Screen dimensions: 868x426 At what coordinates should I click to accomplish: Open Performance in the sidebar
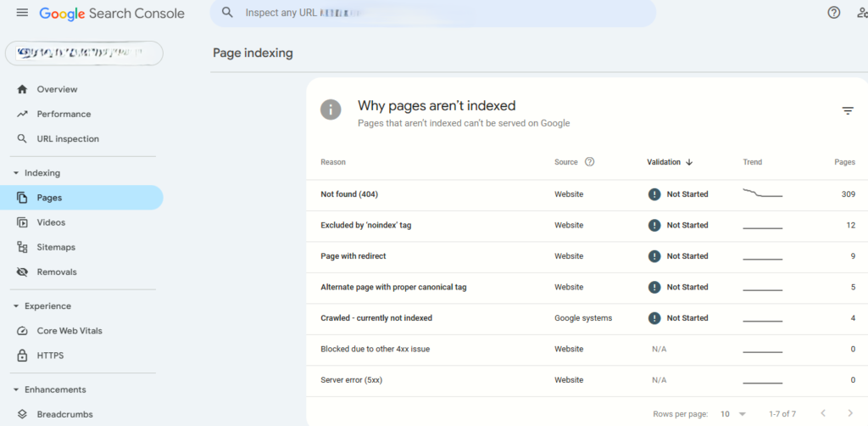pos(82,114)
